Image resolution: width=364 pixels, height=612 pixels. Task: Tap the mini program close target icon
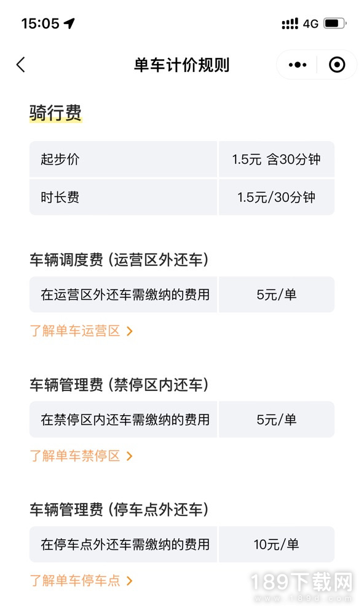[x=337, y=65]
